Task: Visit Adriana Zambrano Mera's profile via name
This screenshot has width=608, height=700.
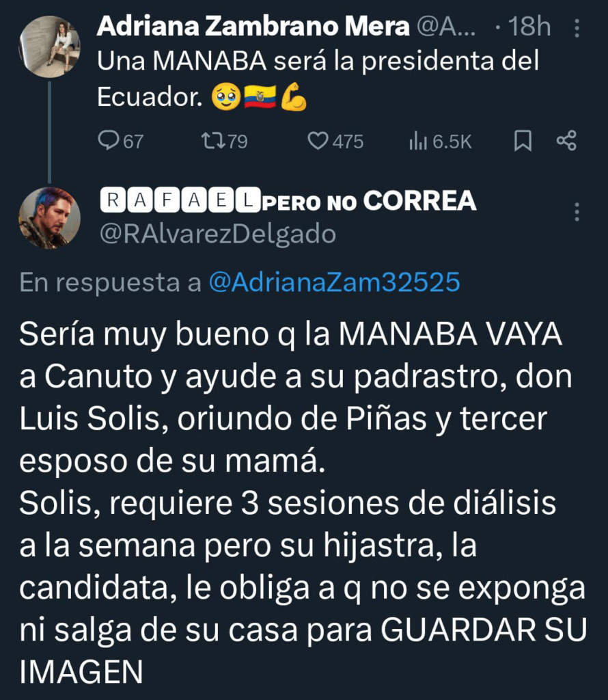Action: click(x=253, y=27)
